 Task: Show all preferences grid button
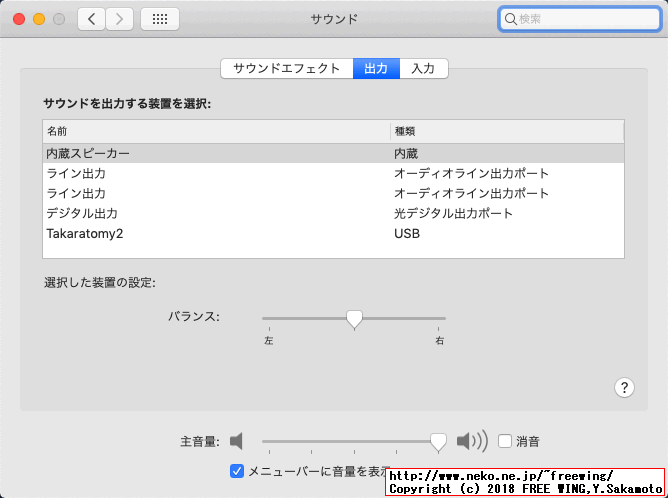click(x=160, y=19)
